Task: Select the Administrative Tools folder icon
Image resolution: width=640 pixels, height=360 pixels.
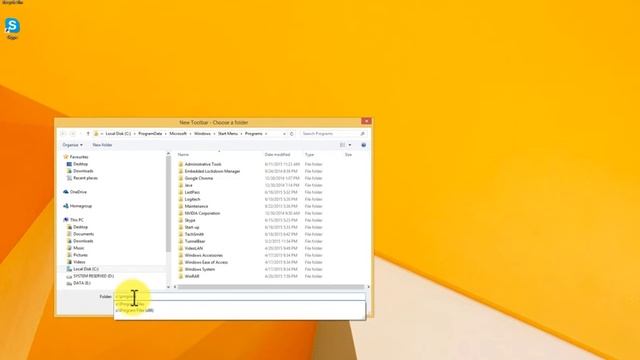Action: click(x=180, y=164)
